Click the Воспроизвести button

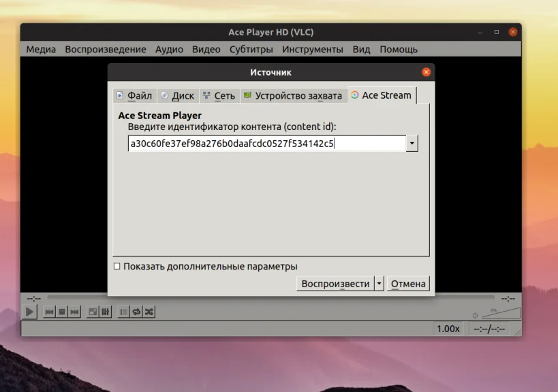pos(335,284)
